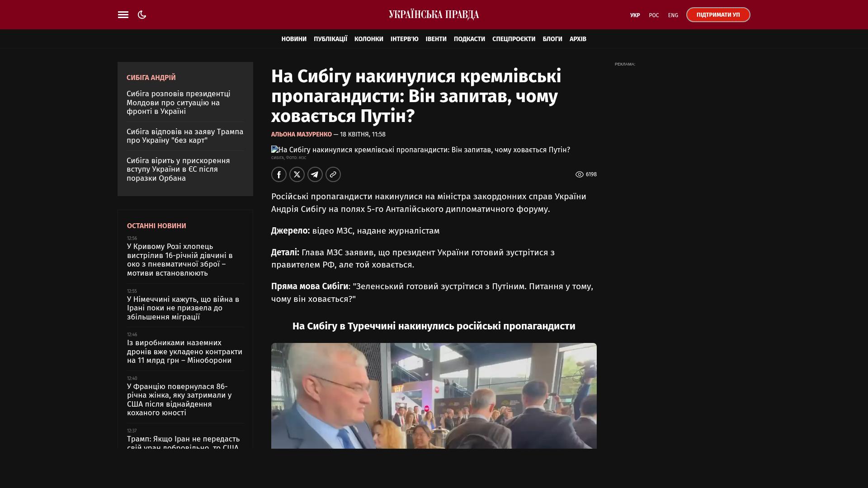
Task: Open the hamburger menu icon
Action: (x=123, y=15)
